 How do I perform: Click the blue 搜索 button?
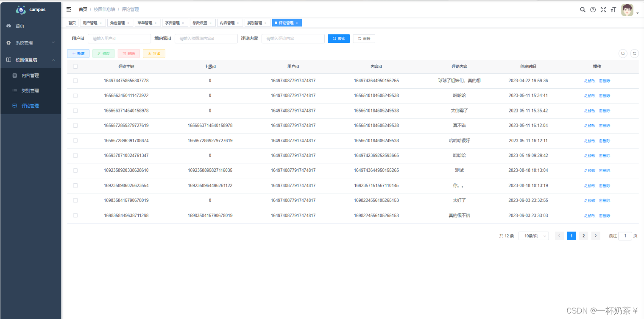coord(339,39)
